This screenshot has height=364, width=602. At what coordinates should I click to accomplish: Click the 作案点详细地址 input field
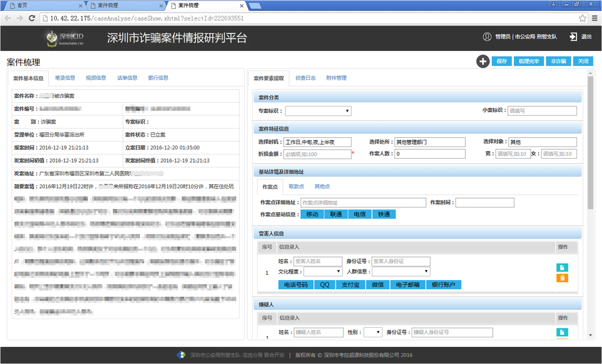pos(363,203)
